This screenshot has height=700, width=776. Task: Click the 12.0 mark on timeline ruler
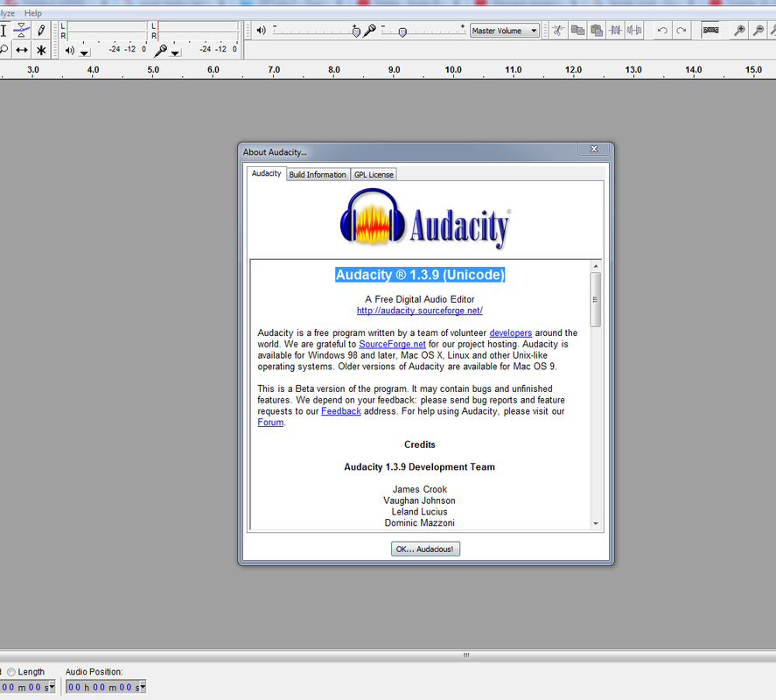click(573, 70)
